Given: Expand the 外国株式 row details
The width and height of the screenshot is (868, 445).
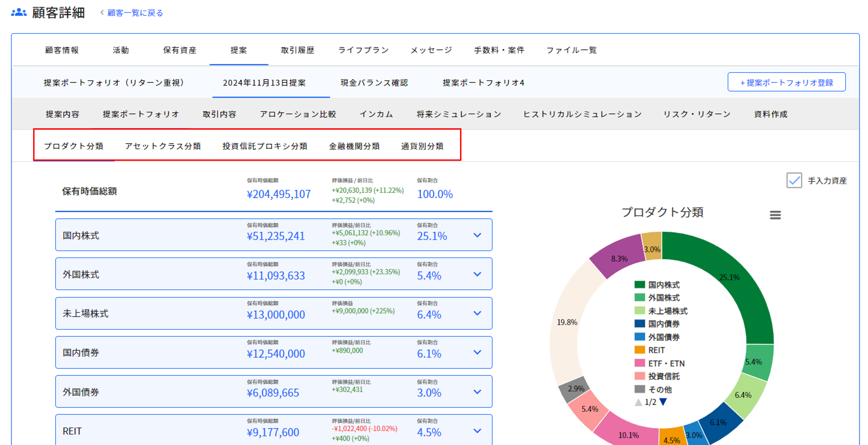Looking at the screenshot, I should [x=477, y=274].
